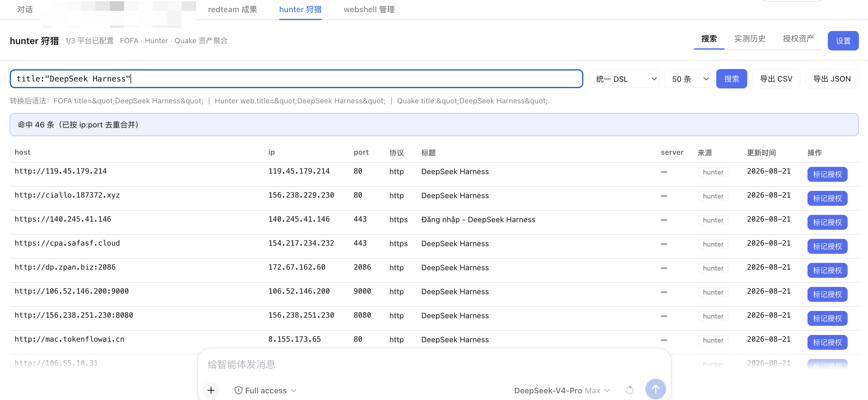Viewport: 868px width, 400px height.
Task: Open the 实测历史 sub-tab
Action: click(750, 39)
